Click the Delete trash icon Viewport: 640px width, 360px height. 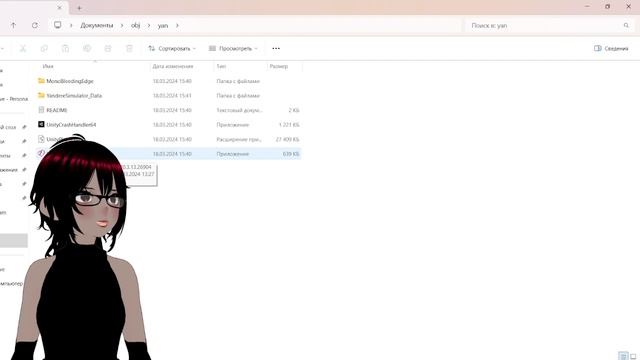[x=129, y=49]
